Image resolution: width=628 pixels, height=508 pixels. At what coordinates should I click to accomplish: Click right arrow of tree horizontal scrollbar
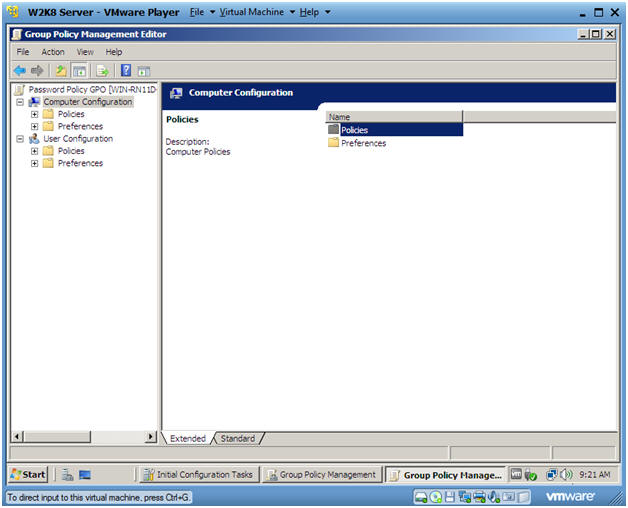coord(150,436)
